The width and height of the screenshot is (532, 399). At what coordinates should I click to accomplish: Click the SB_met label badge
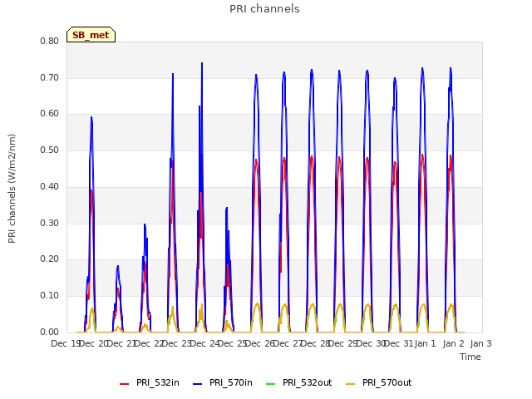tap(91, 35)
